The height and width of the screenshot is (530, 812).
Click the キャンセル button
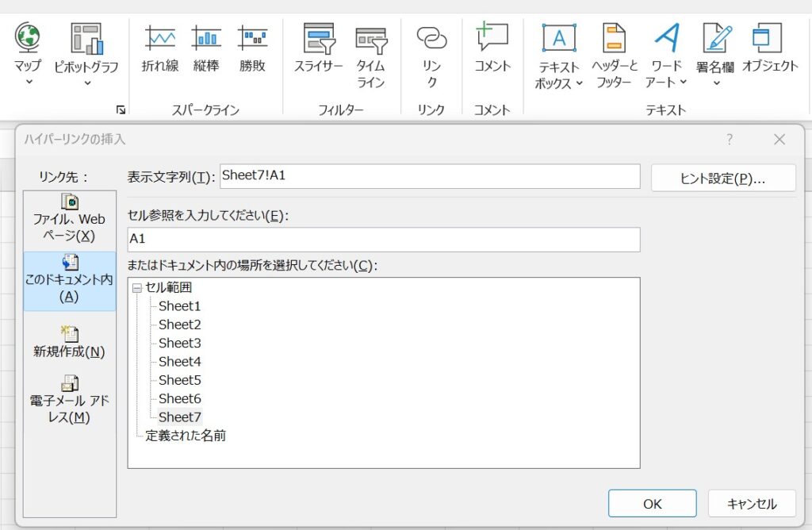(752, 503)
